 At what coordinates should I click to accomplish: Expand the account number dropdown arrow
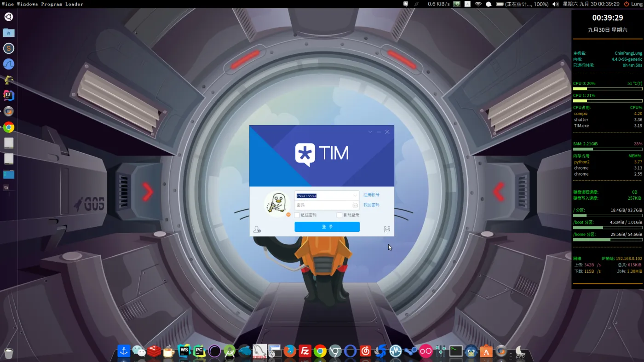355,195
